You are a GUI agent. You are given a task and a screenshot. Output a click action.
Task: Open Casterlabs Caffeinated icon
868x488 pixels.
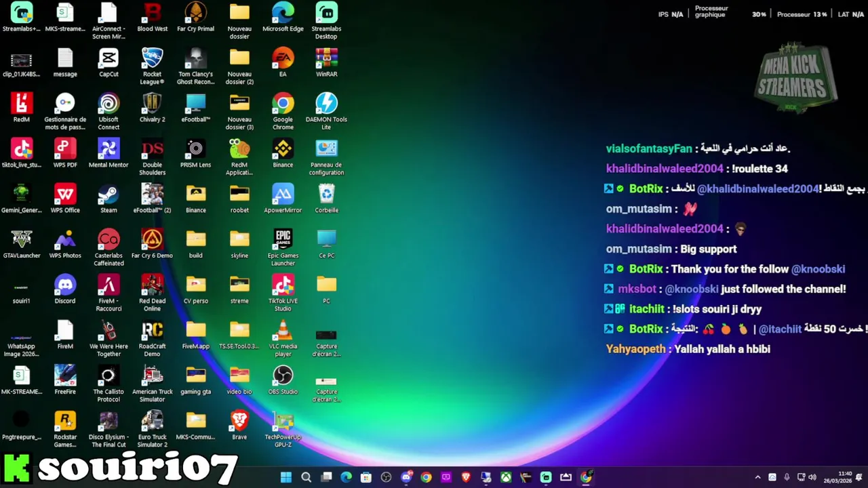tap(108, 248)
